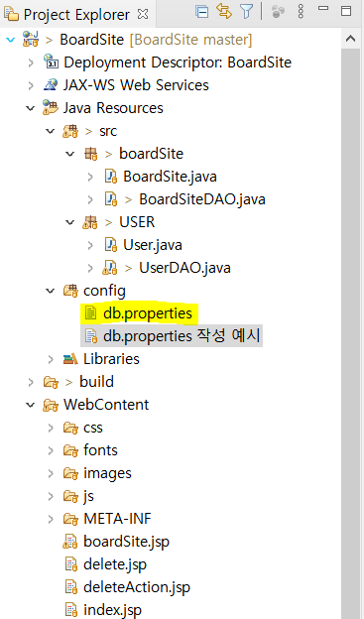Expand the css folder
The image size is (364, 619).
point(51,428)
